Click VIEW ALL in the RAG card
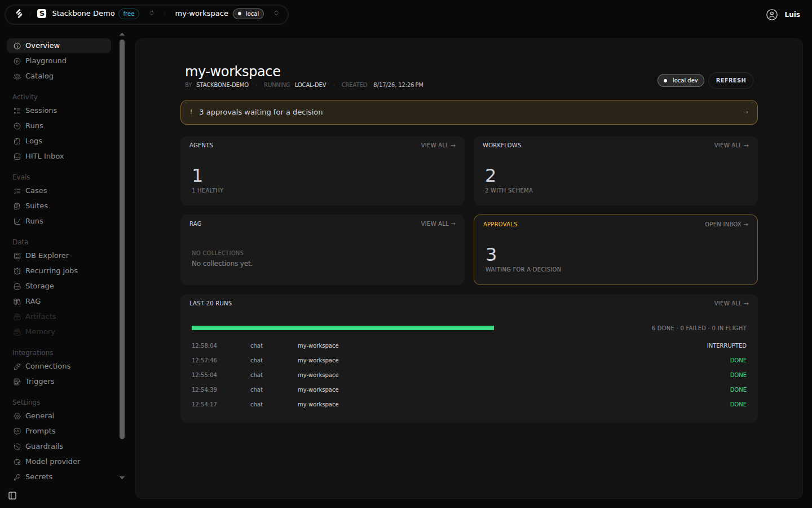812x508 pixels. coord(438,224)
